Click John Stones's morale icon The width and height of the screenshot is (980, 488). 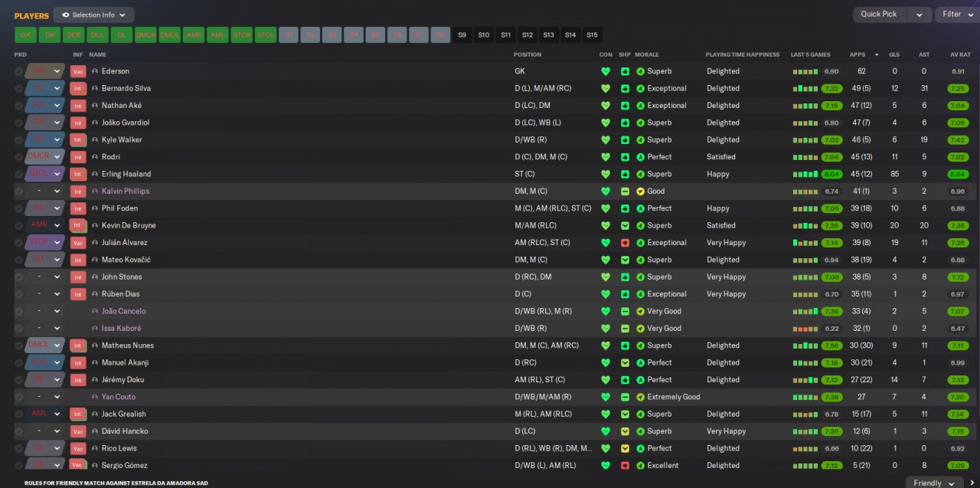pyautogui.click(x=640, y=277)
